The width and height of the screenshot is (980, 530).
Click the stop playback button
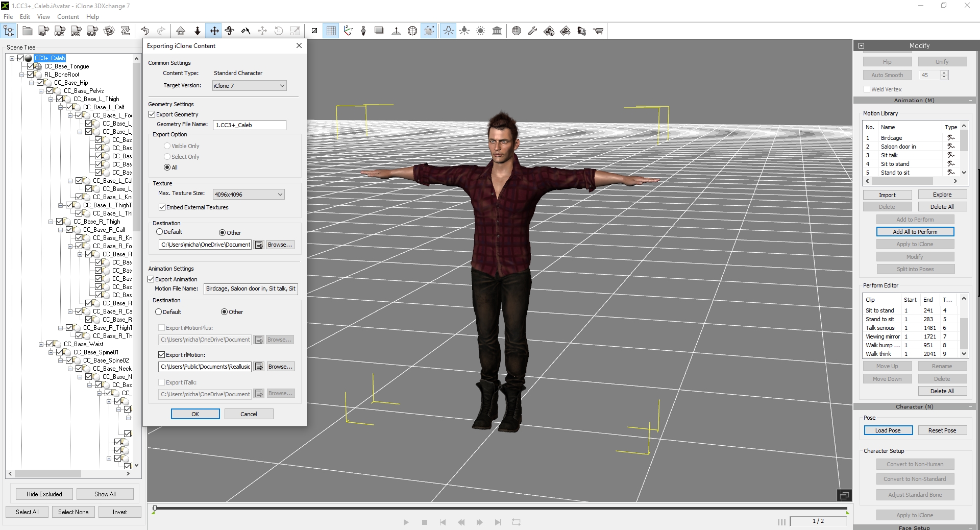click(424, 522)
